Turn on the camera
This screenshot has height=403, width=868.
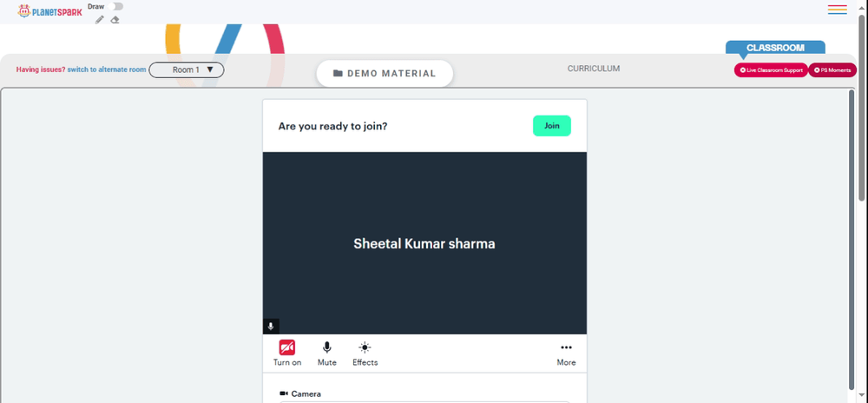click(286, 353)
